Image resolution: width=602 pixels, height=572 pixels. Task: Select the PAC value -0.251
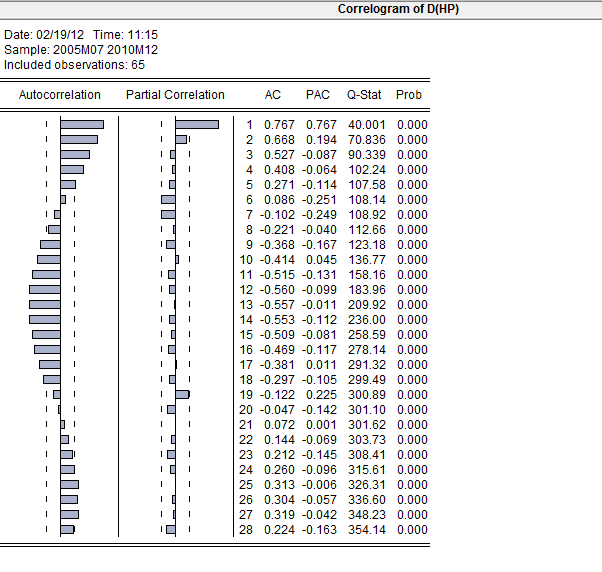point(319,200)
